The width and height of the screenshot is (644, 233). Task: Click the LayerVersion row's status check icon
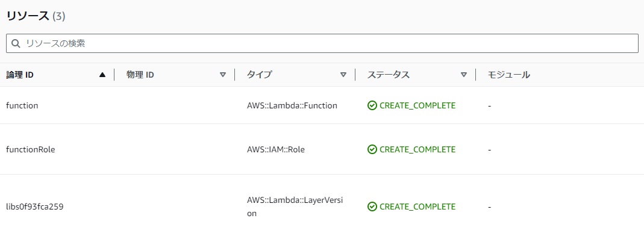pos(372,207)
